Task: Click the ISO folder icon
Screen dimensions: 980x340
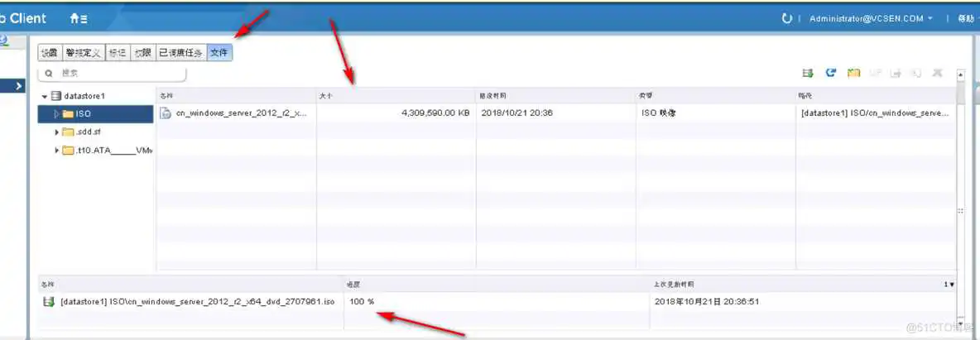Action: (x=68, y=114)
